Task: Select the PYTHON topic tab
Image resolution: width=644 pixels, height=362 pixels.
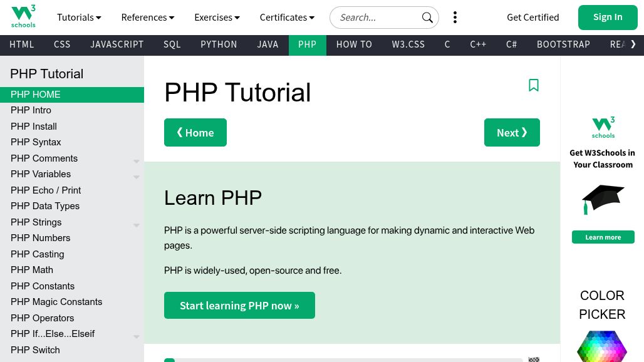Action: [219, 44]
